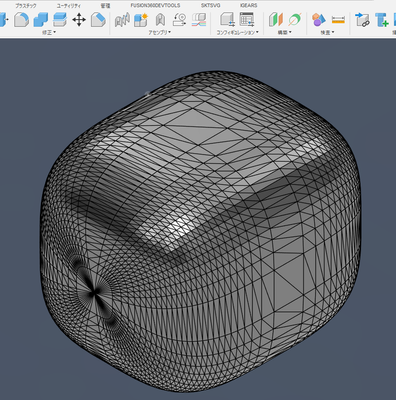Open the 構築 dropdown menu
This screenshot has height=400, width=396.
pos(285,32)
